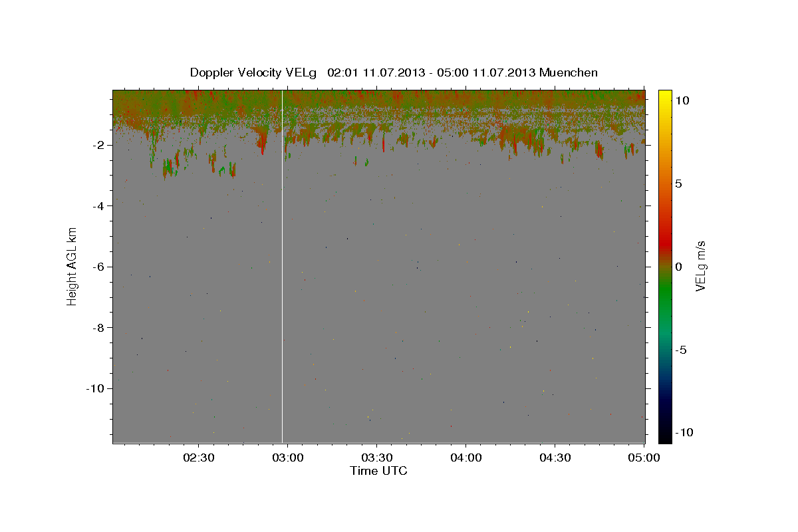798x532 pixels.
Task: Click the 'VELg m/s' colorbar label
Action: [x=700, y=266]
